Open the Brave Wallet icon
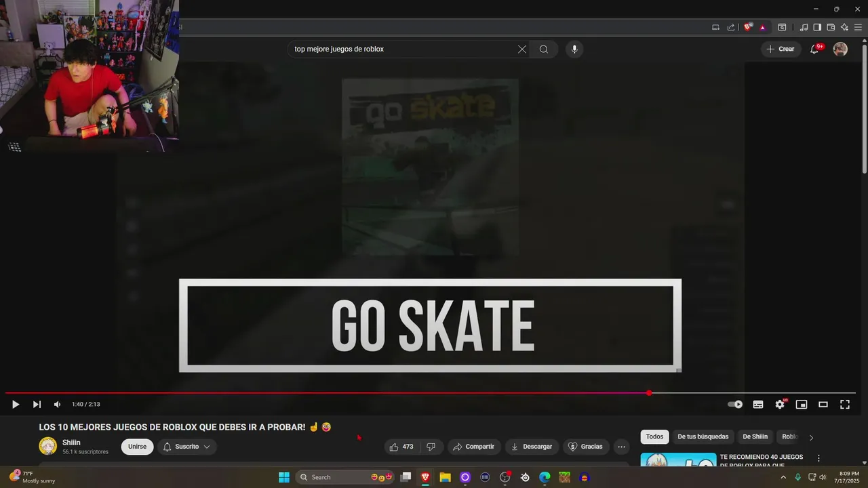The width and height of the screenshot is (868, 488). 831,27
